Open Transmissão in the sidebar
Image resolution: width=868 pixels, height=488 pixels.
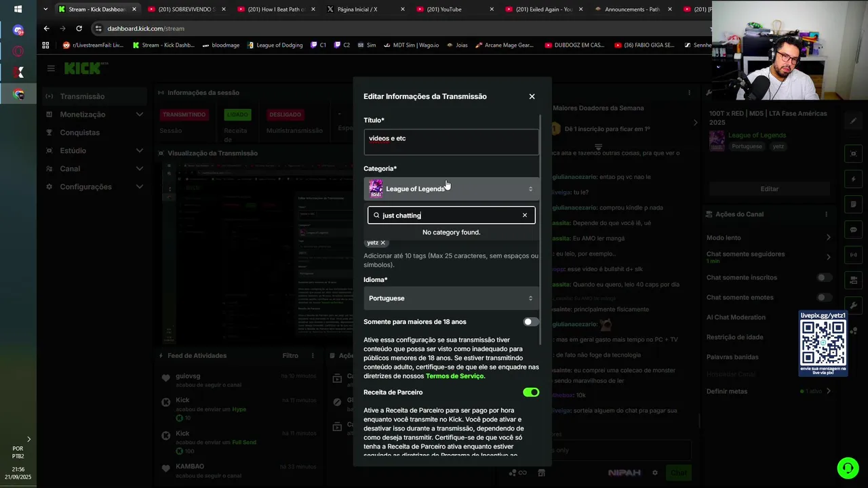(95, 96)
